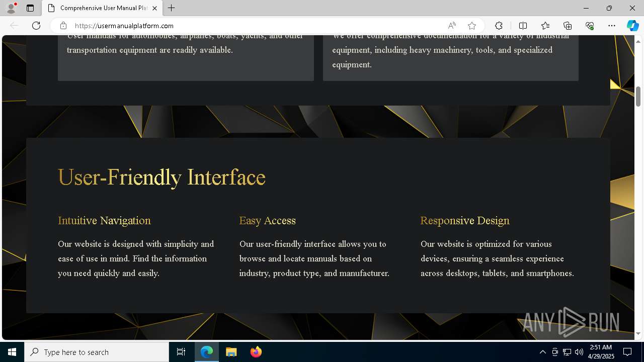Add page to favorites star
This screenshot has width=644, height=362.
pyautogui.click(x=471, y=26)
